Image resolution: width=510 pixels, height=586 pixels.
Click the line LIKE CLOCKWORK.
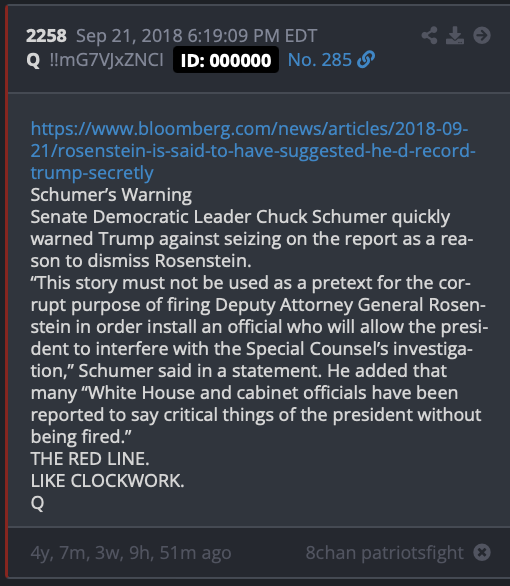[107, 481]
